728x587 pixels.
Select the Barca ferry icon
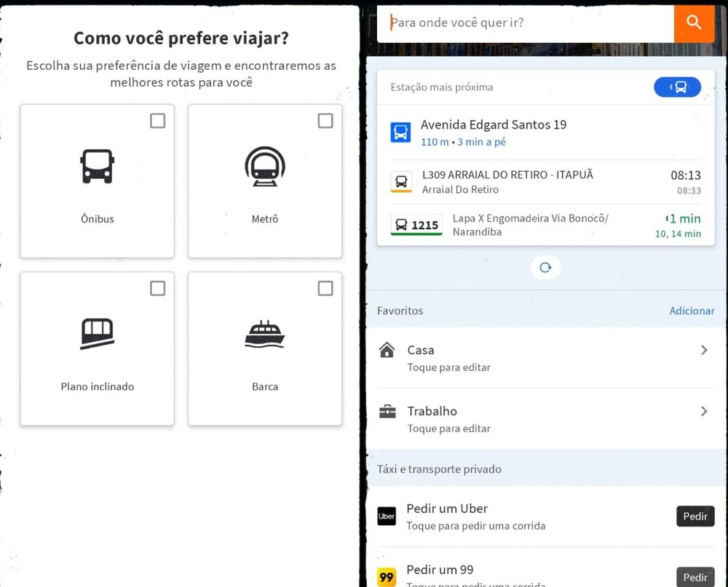tap(264, 333)
